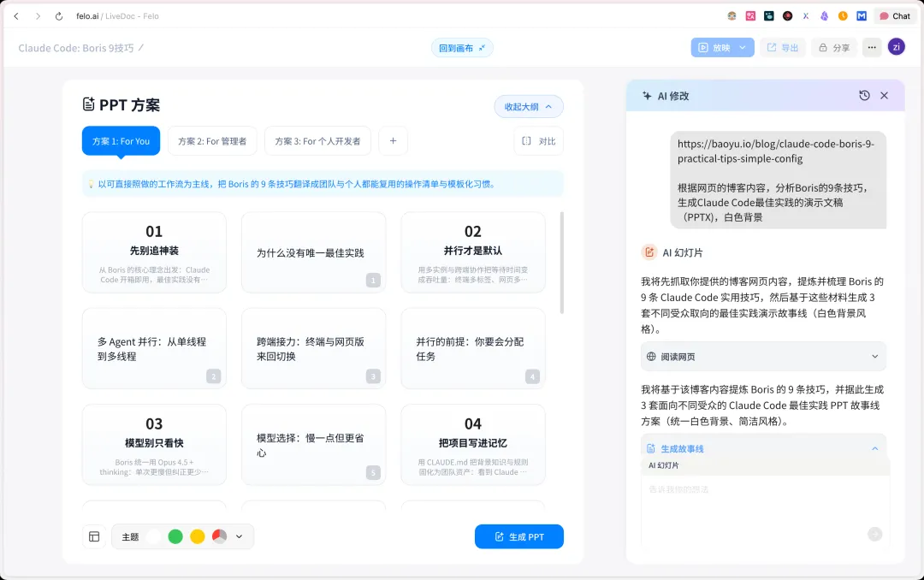Click 对比 compare button
The image size is (924, 580).
(539, 141)
